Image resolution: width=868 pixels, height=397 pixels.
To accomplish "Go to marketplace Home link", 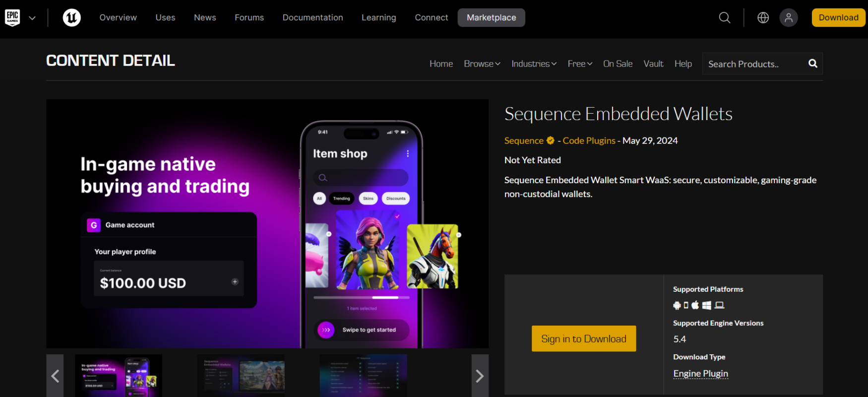I will click(x=441, y=64).
